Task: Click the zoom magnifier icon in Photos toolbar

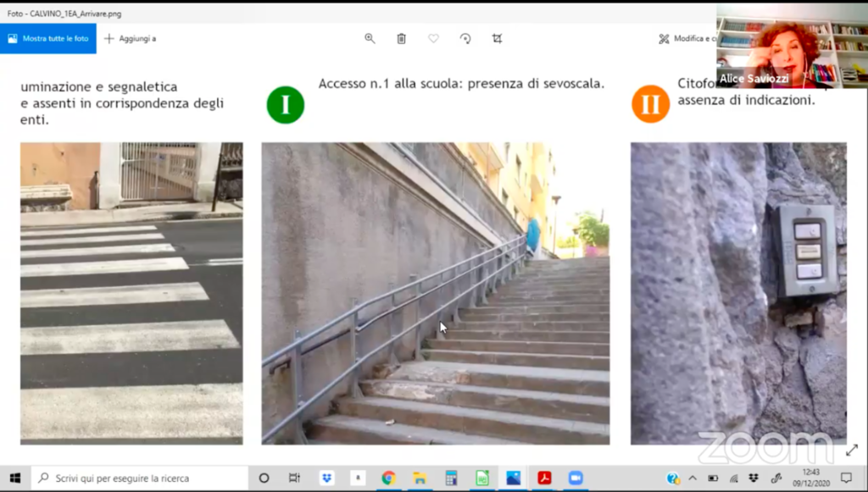Action: pos(370,38)
